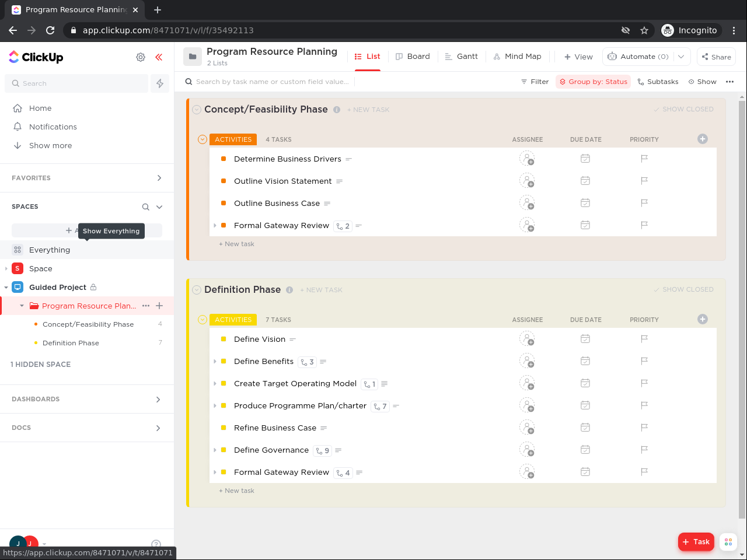Set due date for Refine Business Case
The height and width of the screenshot is (560, 747).
pyautogui.click(x=585, y=428)
